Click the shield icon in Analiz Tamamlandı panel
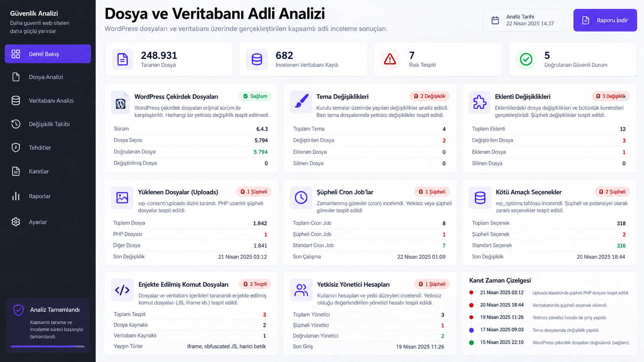This screenshot has height=362, width=644. coord(18,310)
